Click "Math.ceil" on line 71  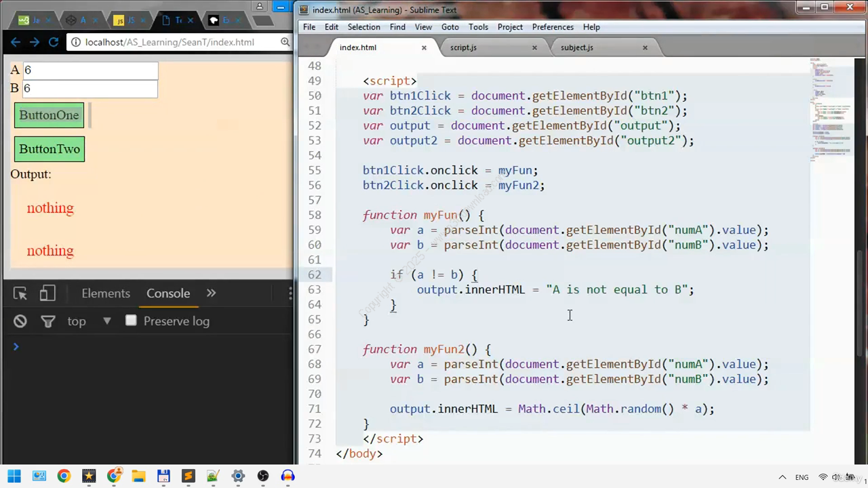pyautogui.click(x=549, y=409)
